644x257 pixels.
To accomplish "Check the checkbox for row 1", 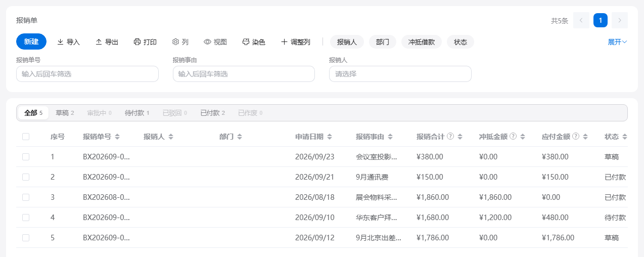I will point(26,157).
